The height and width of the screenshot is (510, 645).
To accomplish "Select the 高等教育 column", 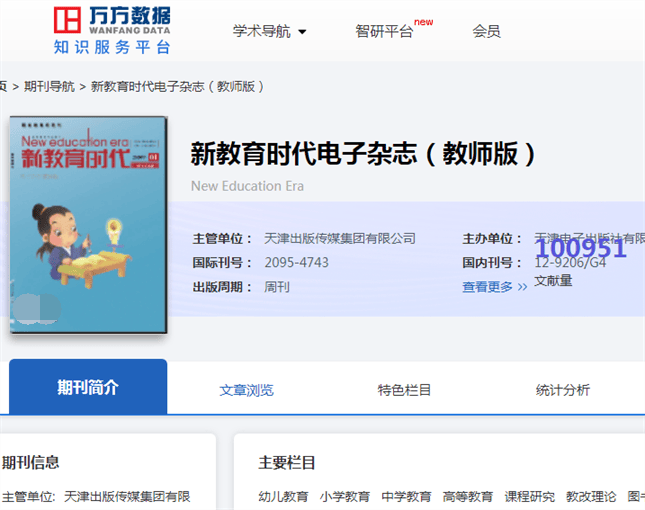I will point(468,496).
